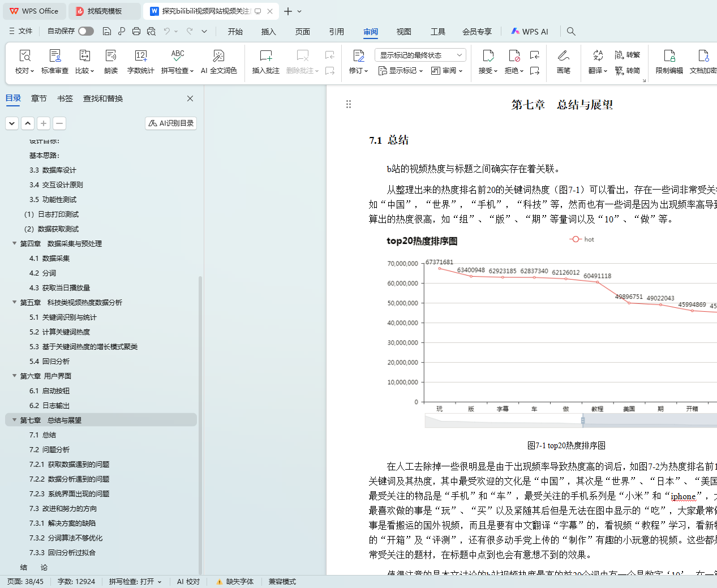Switch to the 书签 navigation tab
Screen dimensions: 717x588
(65, 98)
